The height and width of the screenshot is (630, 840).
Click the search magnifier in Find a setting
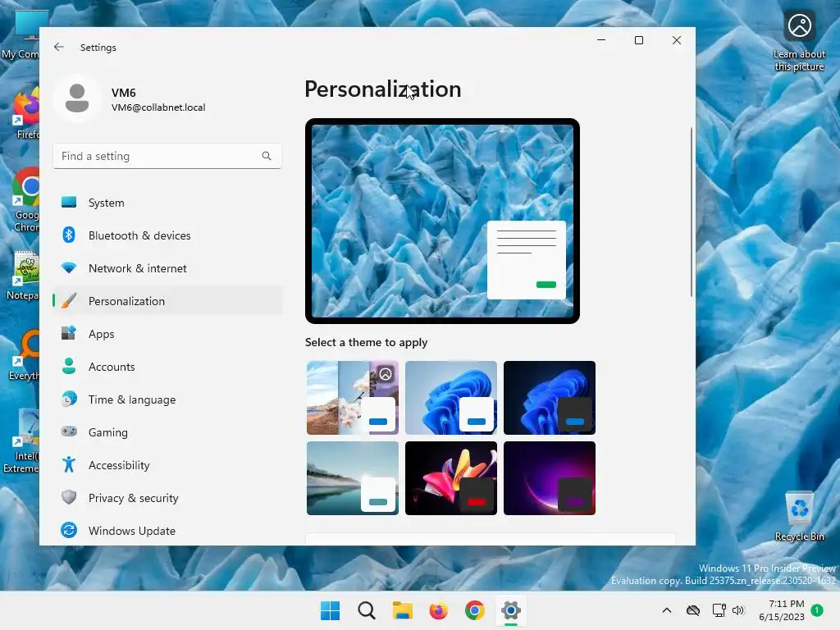point(267,156)
